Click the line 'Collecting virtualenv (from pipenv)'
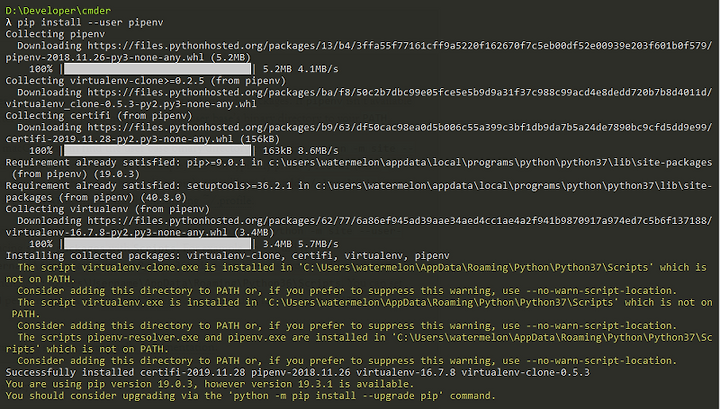Screen dimensions: 720x409 107,209
